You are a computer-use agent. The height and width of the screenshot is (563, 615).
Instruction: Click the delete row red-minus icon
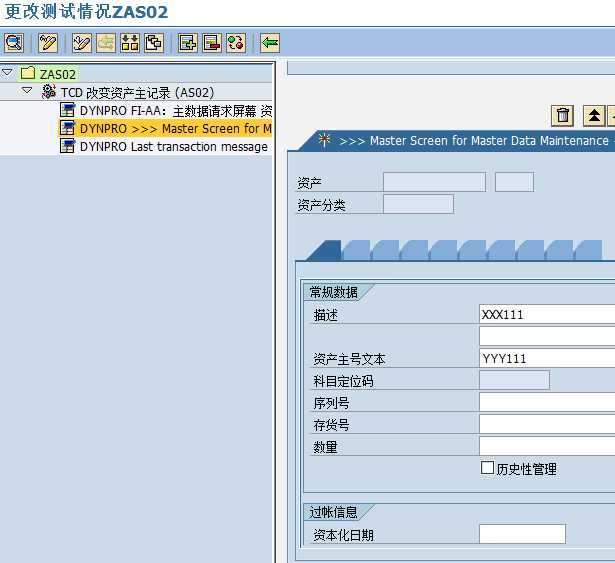(212, 43)
